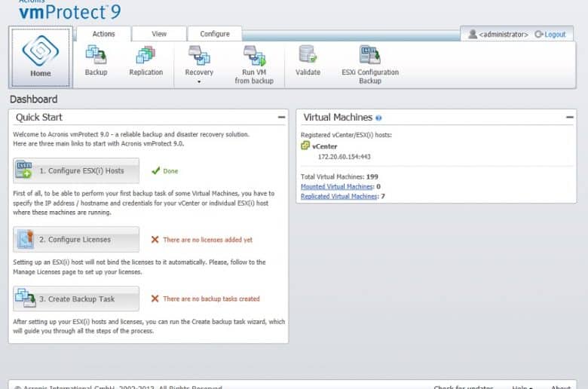Screen dimensions: 588x389
Task: Select the vCenter host icon
Action: (x=305, y=145)
